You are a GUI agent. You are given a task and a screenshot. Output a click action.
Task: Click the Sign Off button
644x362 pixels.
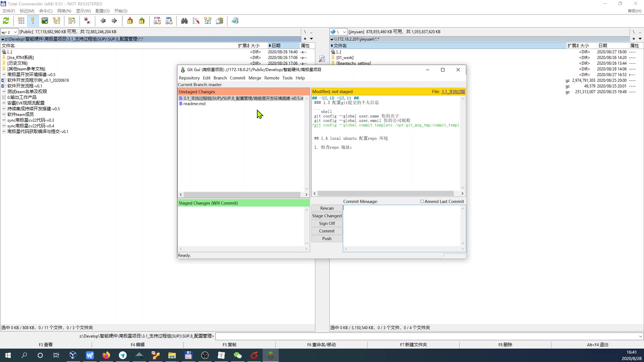point(327,223)
